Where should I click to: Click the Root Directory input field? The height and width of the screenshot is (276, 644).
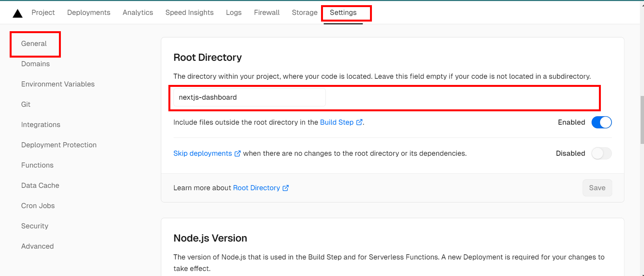click(x=249, y=97)
